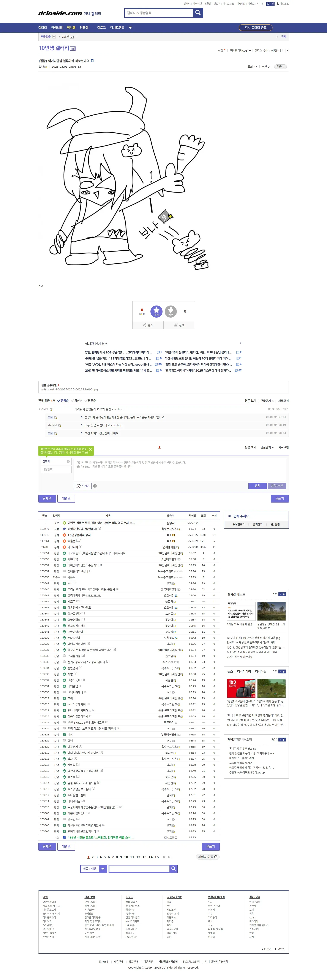Select 마이너갤 in main nav bar
Viewport: 327px width, 980px height.
click(57, 28)
